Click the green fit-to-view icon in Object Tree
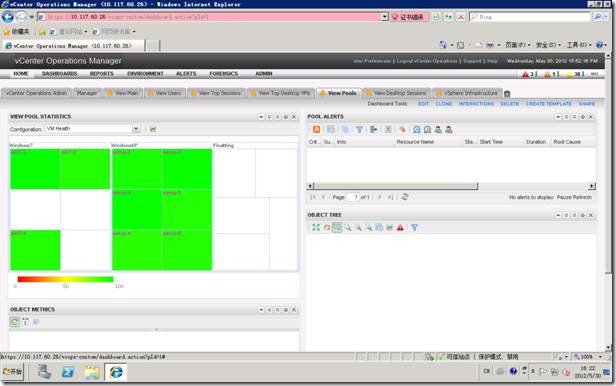 (316, 227)
